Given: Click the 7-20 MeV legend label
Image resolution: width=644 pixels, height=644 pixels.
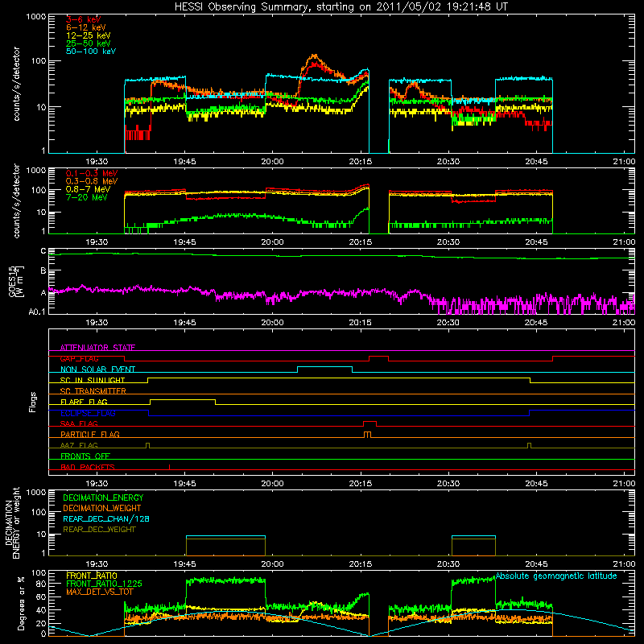Looking at the screenshot, I should click(87, 197).
